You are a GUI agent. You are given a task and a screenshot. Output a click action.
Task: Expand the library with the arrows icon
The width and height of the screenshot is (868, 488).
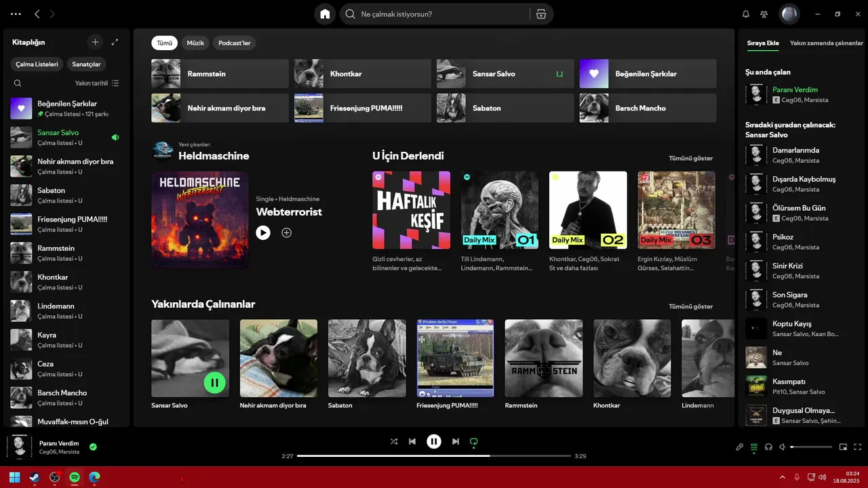[115, 42]
